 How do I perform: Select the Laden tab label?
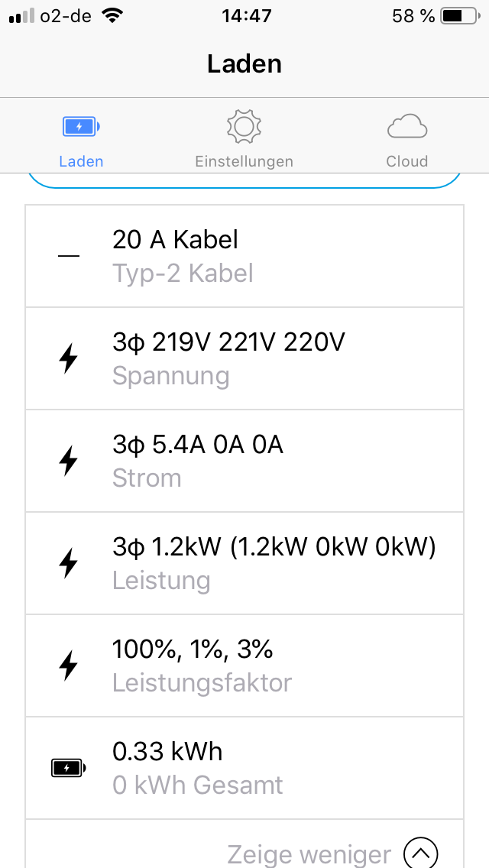click(x=81, y=161)
